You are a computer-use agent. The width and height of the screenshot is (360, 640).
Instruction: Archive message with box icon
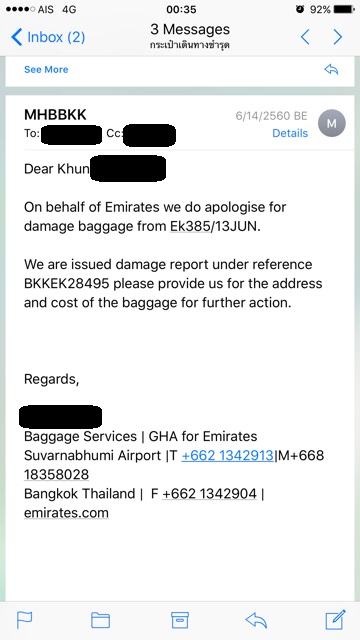pyautogui.click(x=180, y=620)
